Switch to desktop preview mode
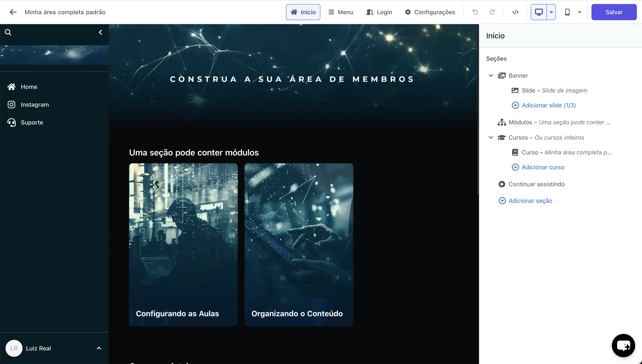The height and width of the screenshot is (364, 642). pos(539,12)
